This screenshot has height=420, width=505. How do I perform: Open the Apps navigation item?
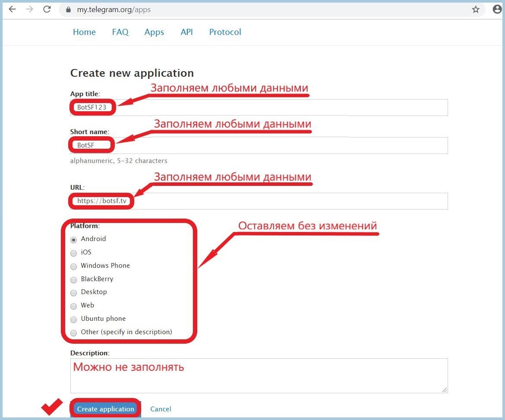[x=154, y=32]
